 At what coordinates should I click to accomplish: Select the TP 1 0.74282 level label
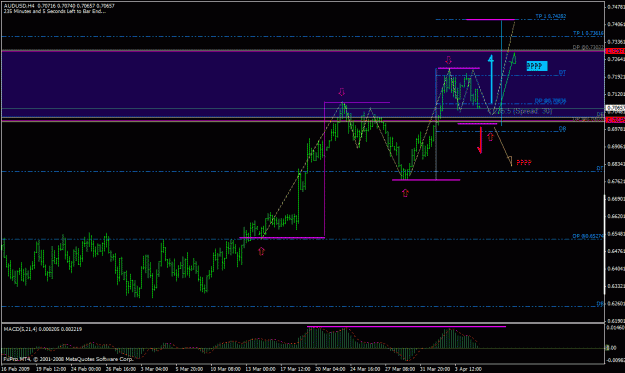coord(550,16)
